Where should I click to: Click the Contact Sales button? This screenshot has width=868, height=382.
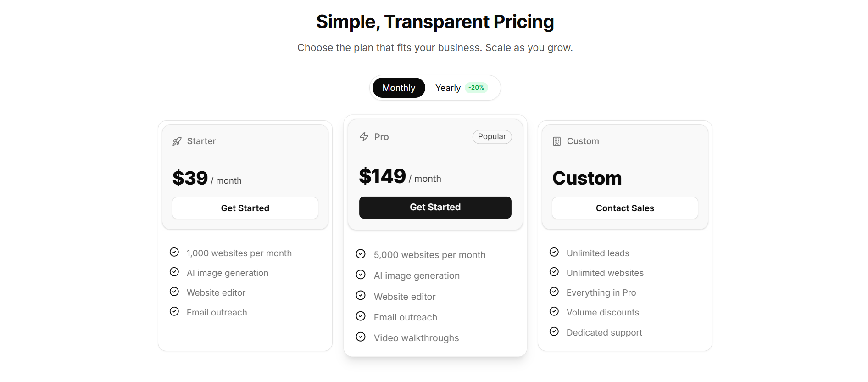624,208
